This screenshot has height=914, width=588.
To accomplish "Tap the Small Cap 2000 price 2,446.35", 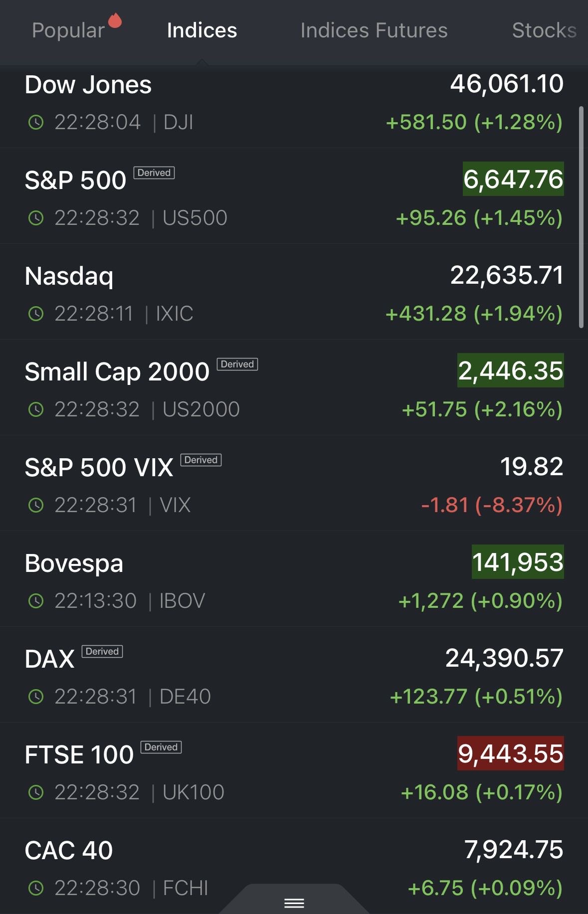I will point(511,370).
